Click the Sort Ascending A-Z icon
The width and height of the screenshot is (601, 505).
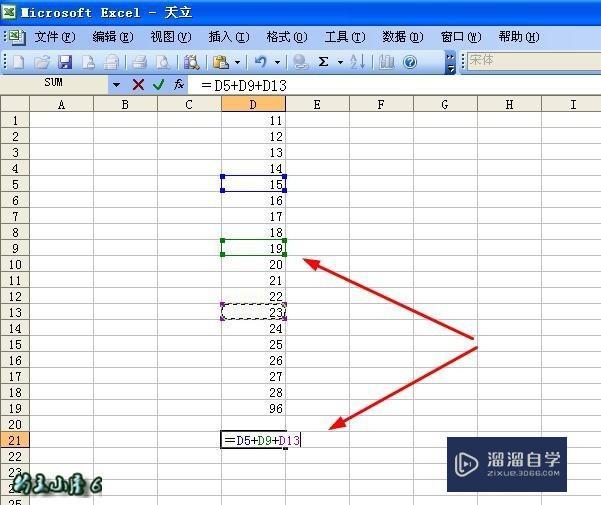tap(357, 62)
